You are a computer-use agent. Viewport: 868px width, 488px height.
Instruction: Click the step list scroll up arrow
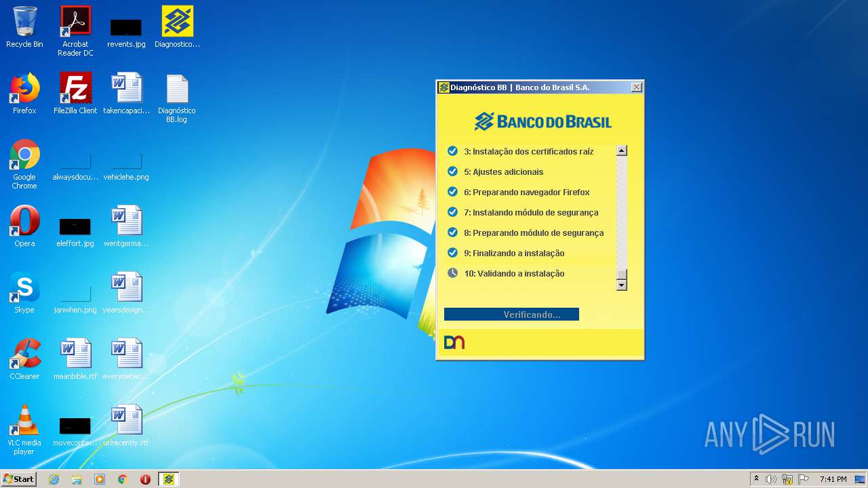coord(621,150)
